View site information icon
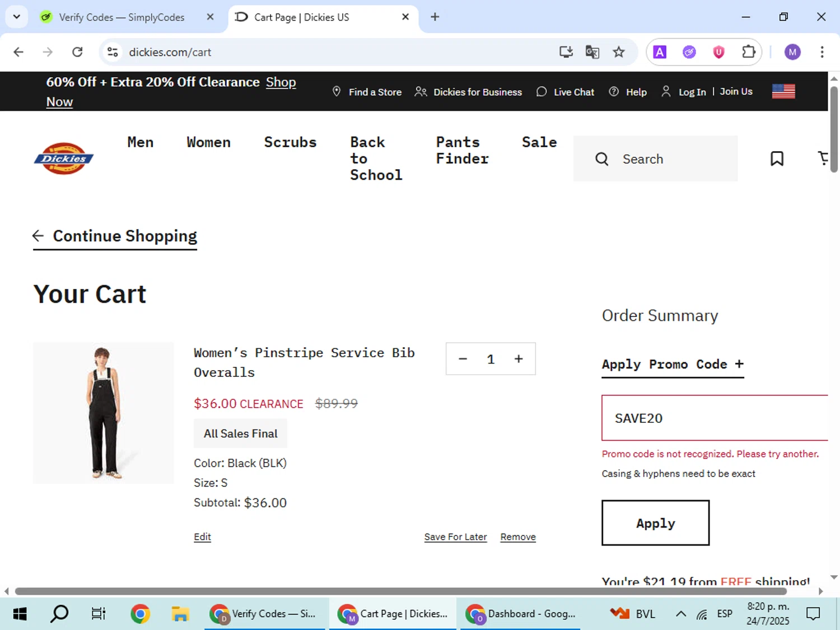Screen dimensions: 840x630 (113, 52)
